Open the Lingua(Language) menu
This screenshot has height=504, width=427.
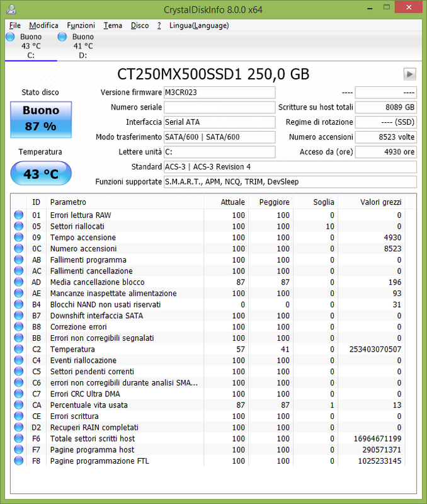(x=199, y=25)
